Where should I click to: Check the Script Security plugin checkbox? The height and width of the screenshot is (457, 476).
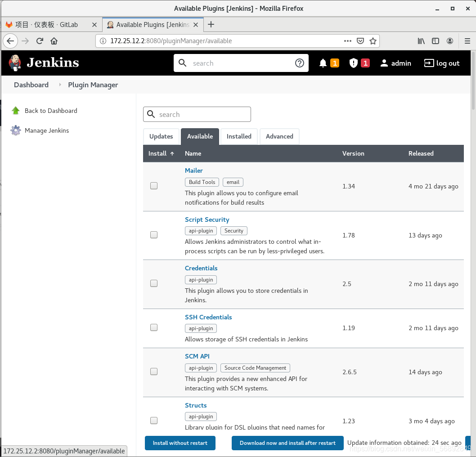click(x=154, y=235)
